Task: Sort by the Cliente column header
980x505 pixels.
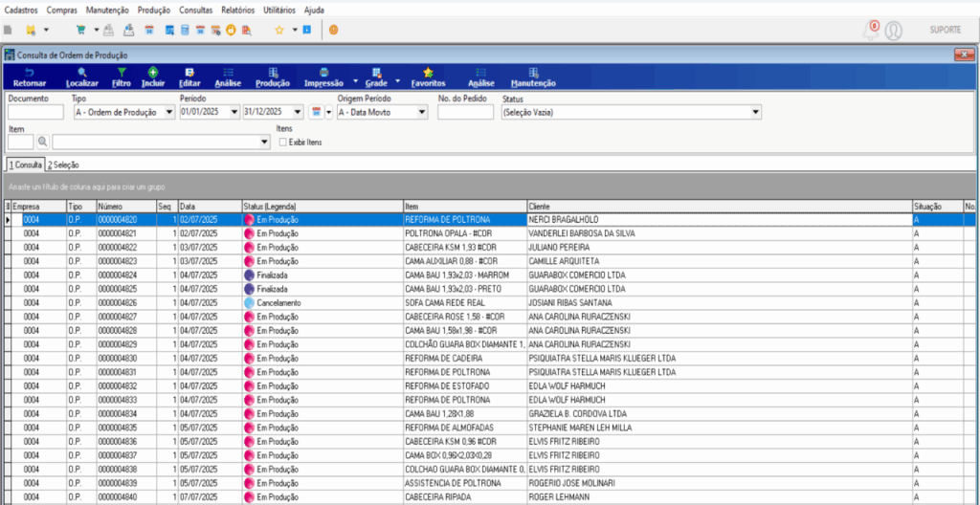Action: pos(718,206)
